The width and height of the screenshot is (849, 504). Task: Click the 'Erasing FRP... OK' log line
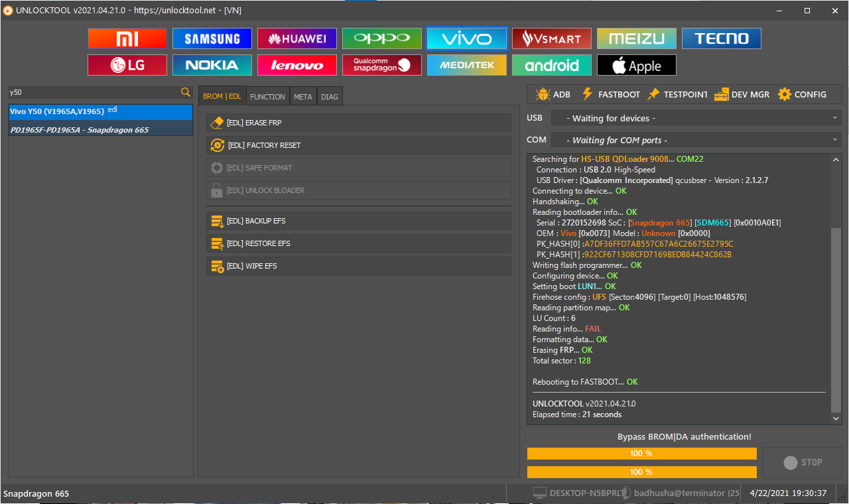pyautogui.click(x=562, y=350)
